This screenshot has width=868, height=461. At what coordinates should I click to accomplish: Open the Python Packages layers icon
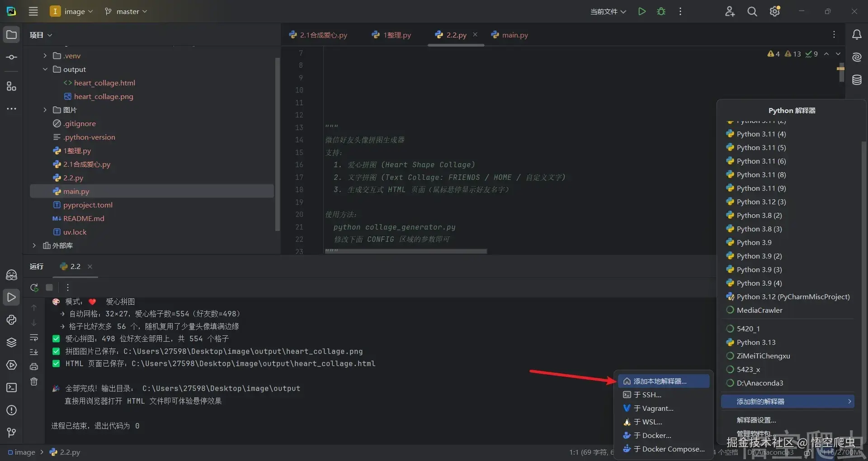[11, 343]
